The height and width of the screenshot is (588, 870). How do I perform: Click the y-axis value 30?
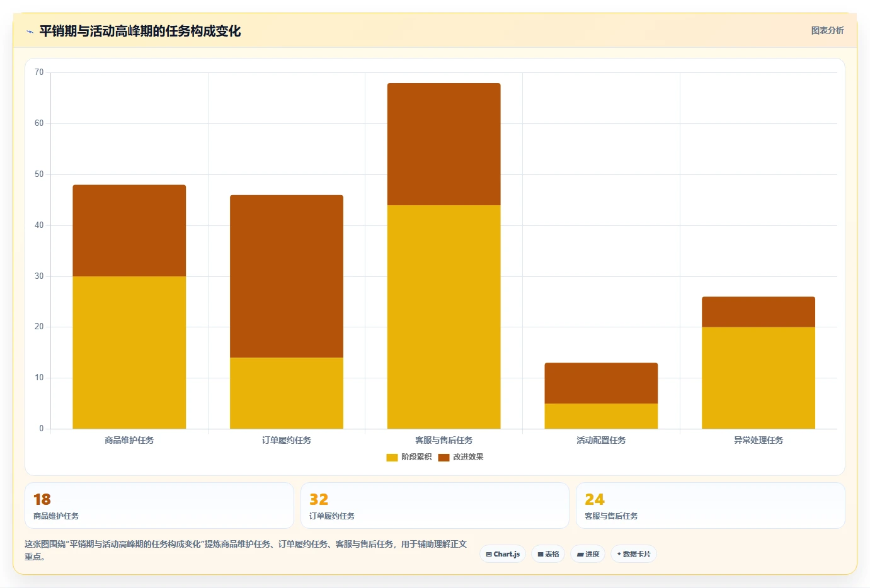tap(39, 276)
